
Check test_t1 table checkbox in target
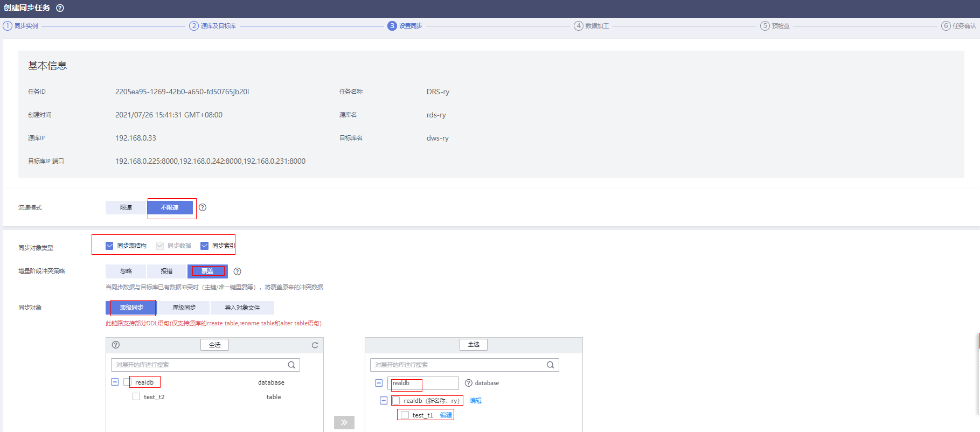pyautogui.click(x=405, y=415)
